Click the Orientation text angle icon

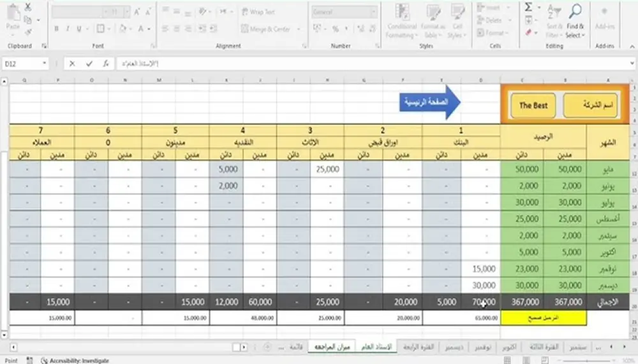pyautogui.click(x=202, y=11)
